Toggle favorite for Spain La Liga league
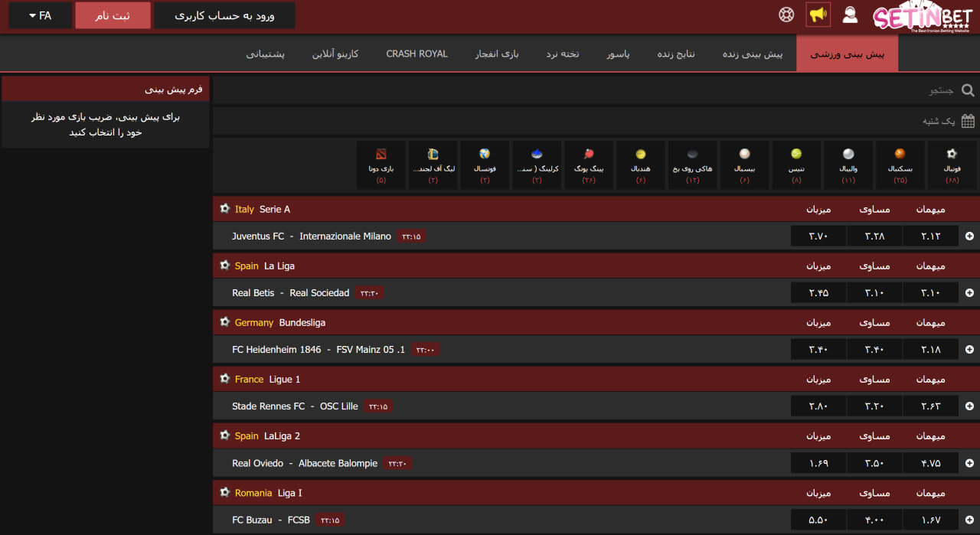This screenshot has height=535, width=980. (x=224, y=266)
